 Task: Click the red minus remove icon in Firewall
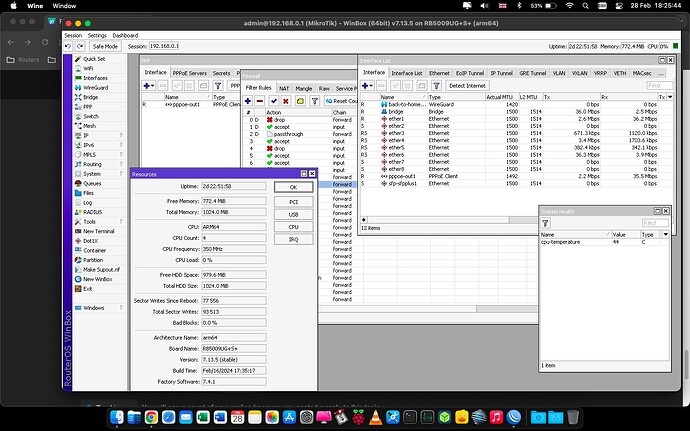[260, 101]
